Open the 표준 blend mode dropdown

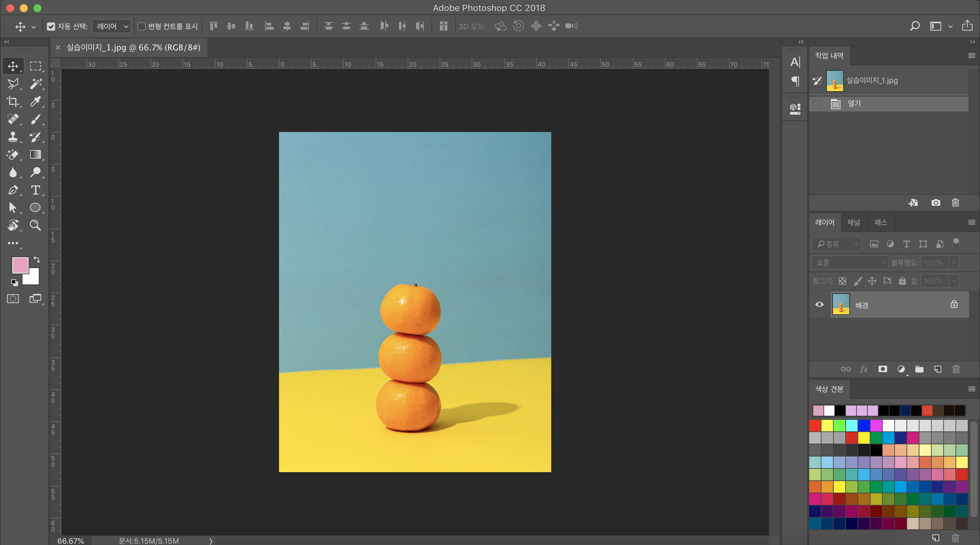(850, 262)
